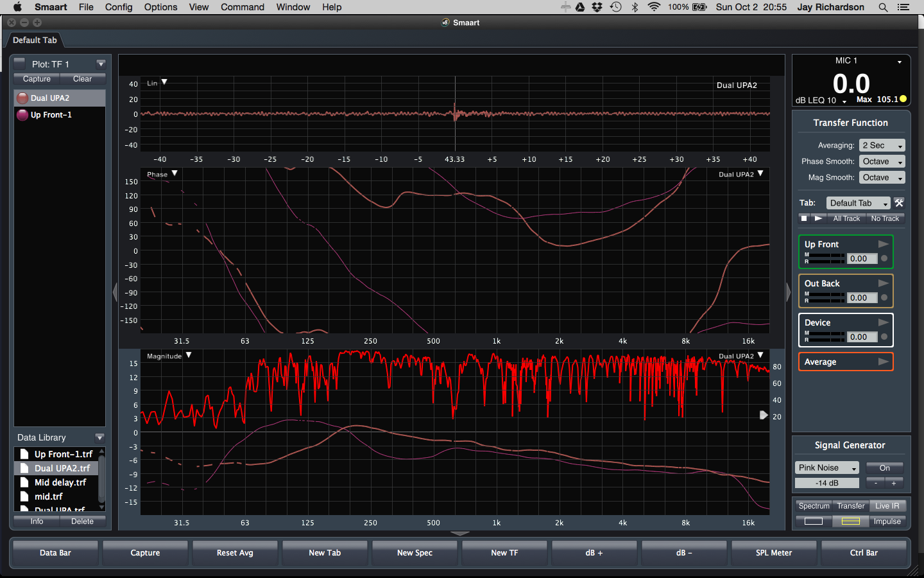Open the Apple menu
Viewport: 924px width, 578px height.
[17, 7]
